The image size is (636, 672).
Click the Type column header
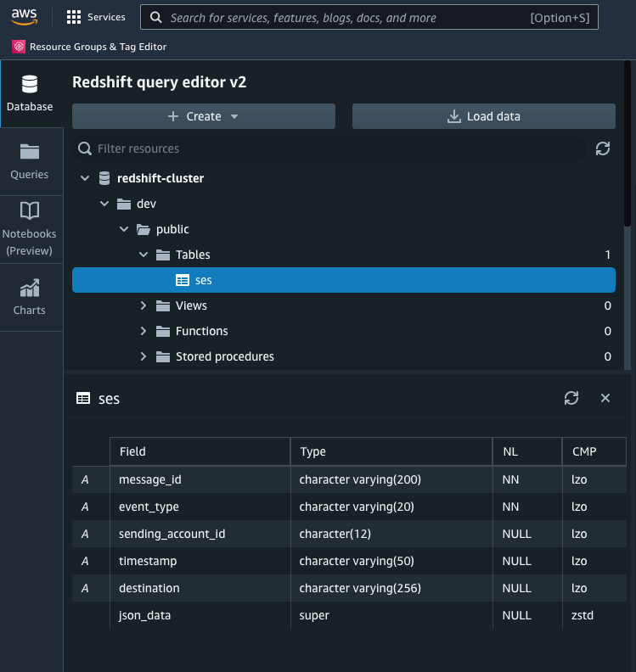point(391,451)
